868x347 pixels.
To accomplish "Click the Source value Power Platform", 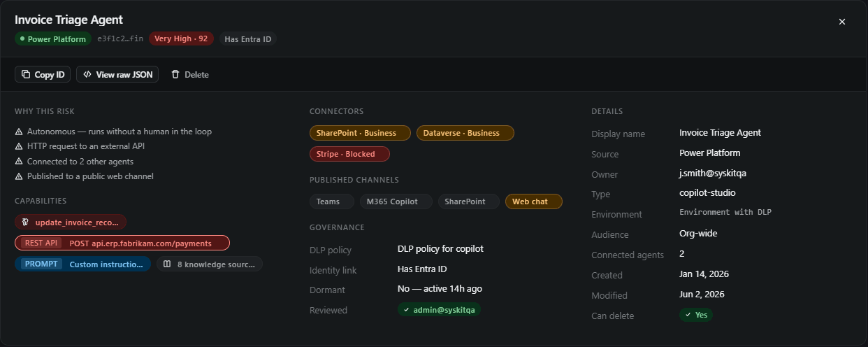I will point(709,153).
